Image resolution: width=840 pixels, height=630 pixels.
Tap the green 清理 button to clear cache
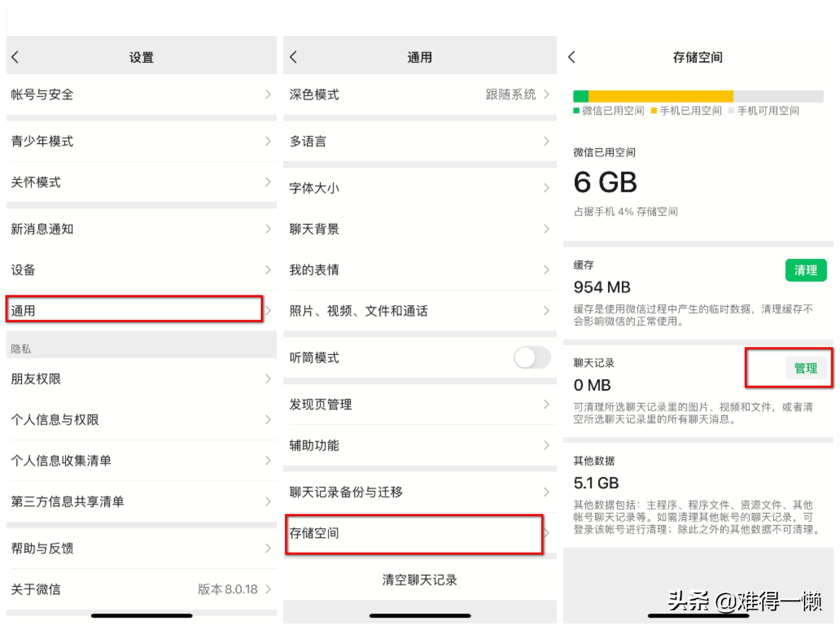[806, 270]
